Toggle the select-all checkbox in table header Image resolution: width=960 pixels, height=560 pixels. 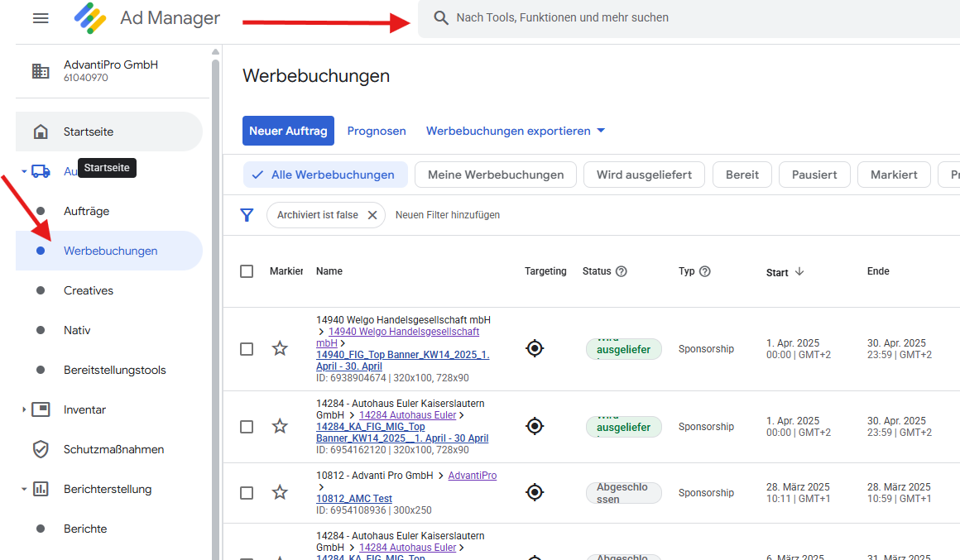[x=247, y=271]
